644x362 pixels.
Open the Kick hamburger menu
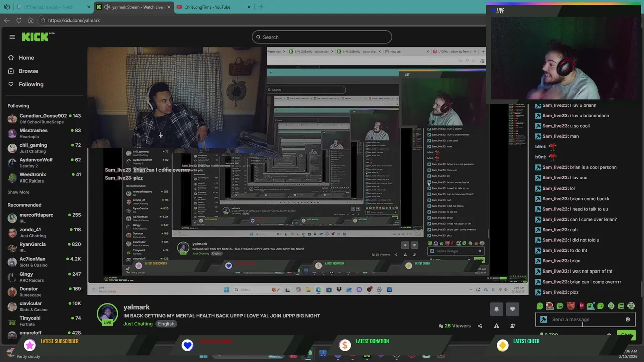(12, 37)
